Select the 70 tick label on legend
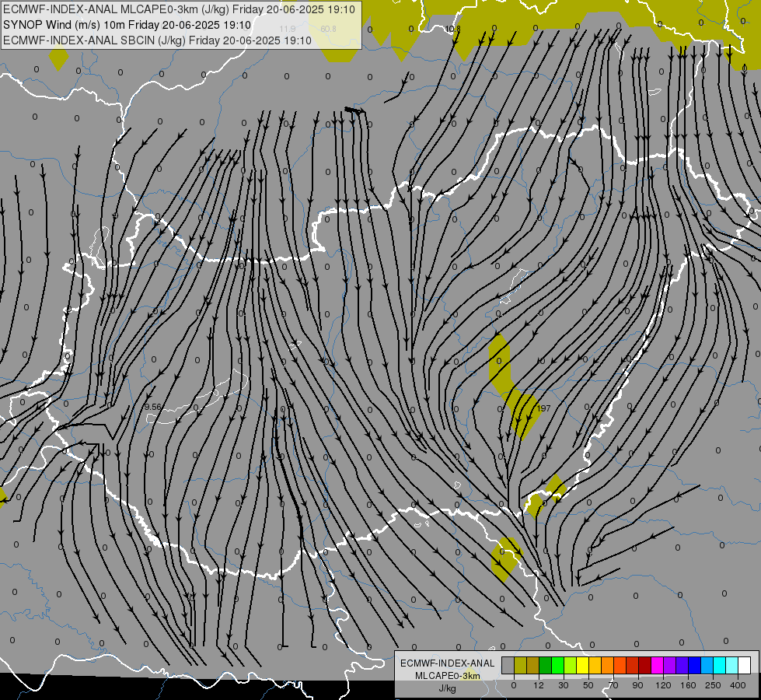 click(613, 685)
